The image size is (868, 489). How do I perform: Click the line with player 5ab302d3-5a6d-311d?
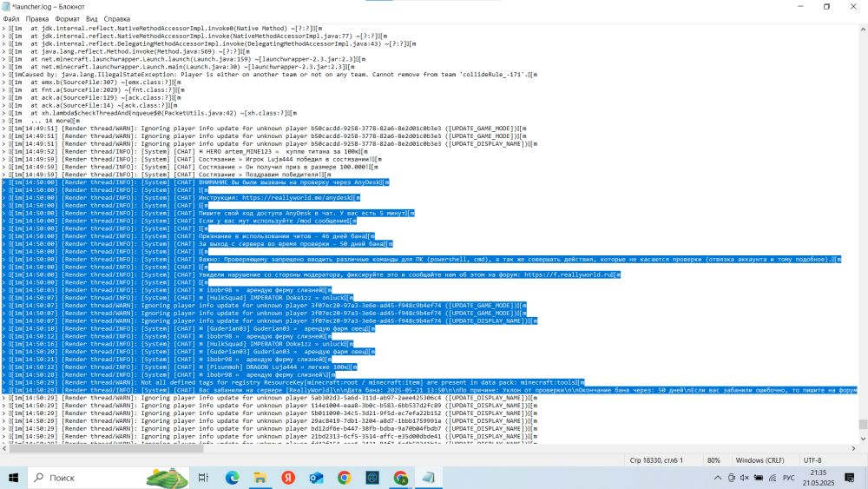click(270, 398)
